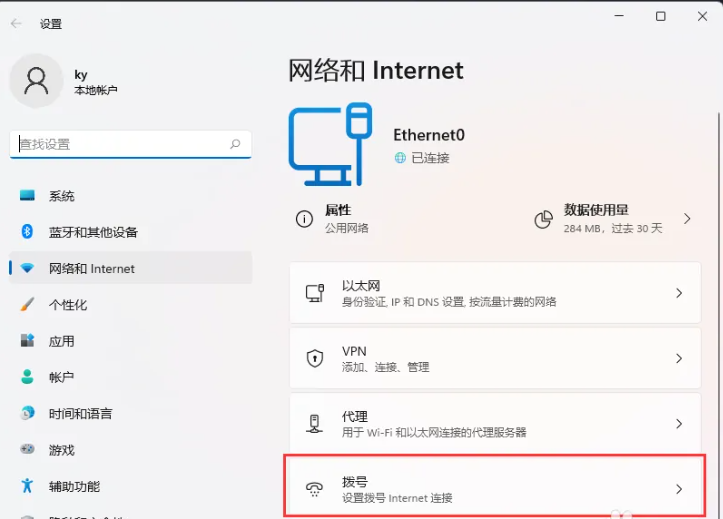Click the 系统 monitor icon
723x519 pixels.
pyautogui.click(x=27, y=195)
